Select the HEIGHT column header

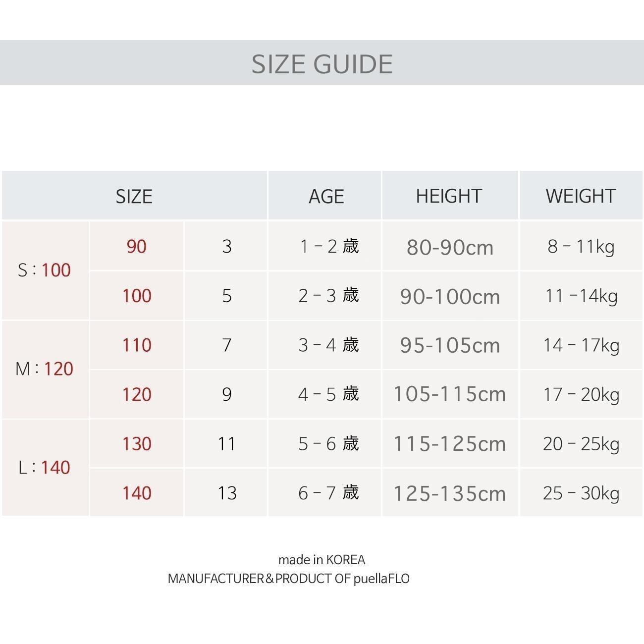(x=449, y=196)
